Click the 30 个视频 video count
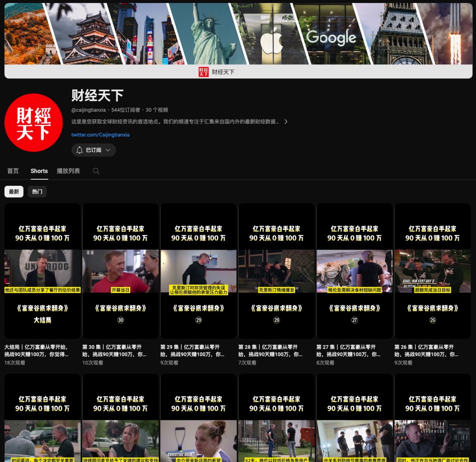 pyautogui.click(x=157, y=110)
